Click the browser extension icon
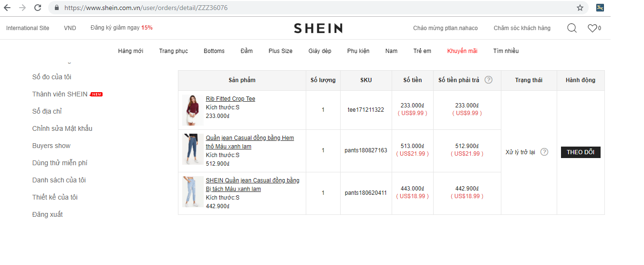The image size is (644, 265). tap(601, 8)
